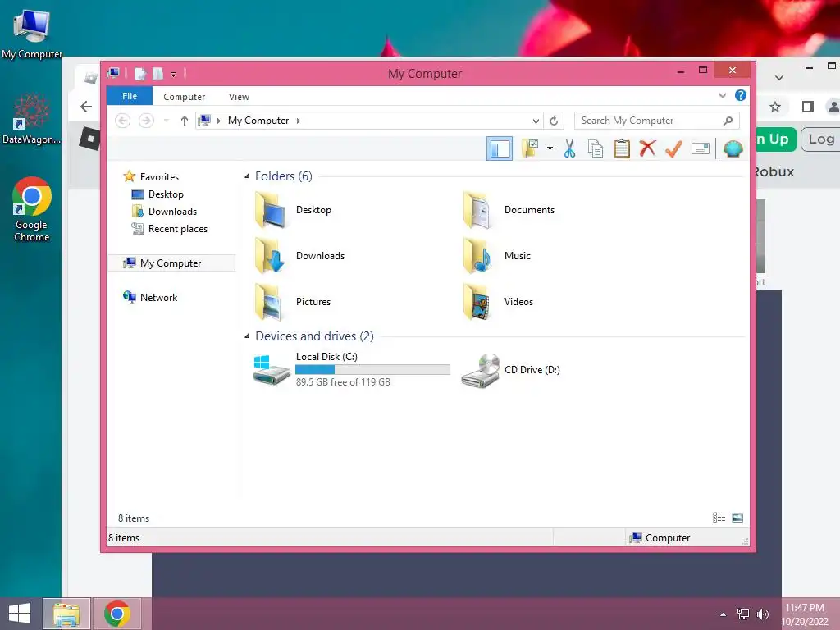
Task: Click Google Chrome on the taskbar
Action: click(x=117, y=614)
